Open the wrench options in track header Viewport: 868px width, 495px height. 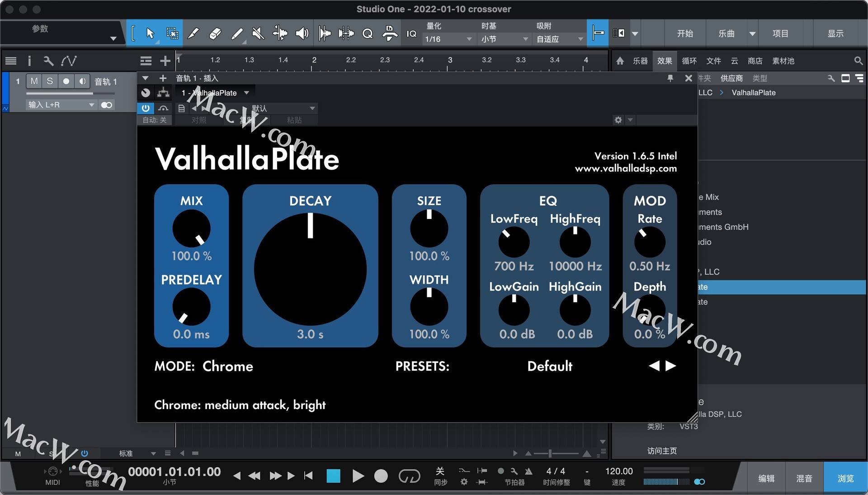click(48, 61)
